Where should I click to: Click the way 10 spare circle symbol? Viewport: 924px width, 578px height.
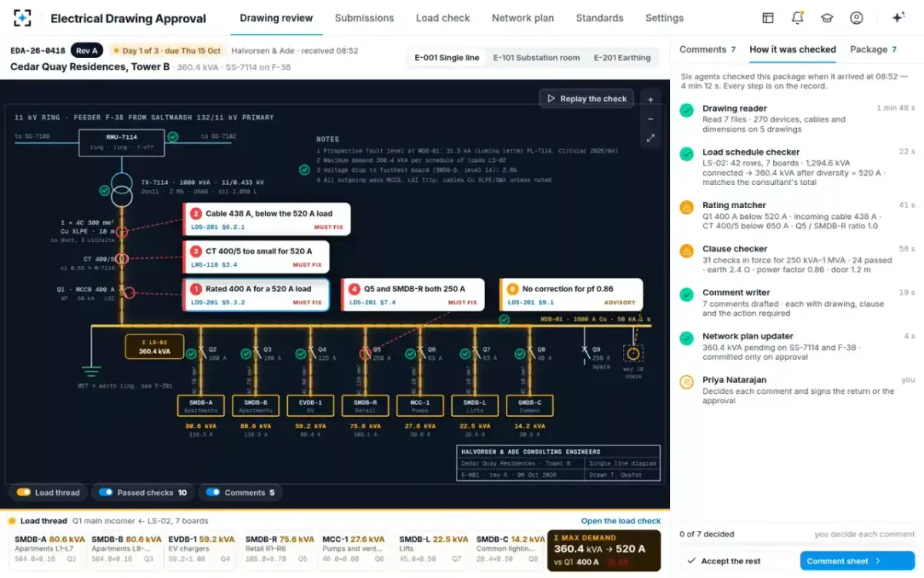[x=633, y=354]
